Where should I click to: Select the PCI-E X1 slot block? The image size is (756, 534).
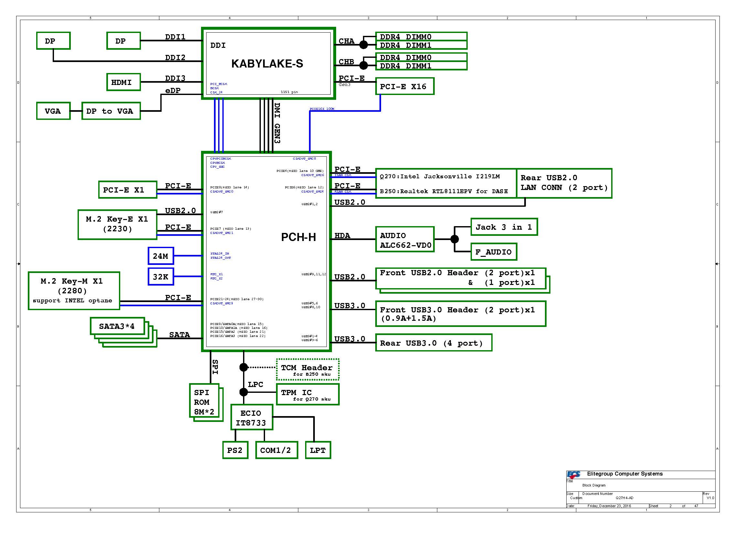(128, 190)
